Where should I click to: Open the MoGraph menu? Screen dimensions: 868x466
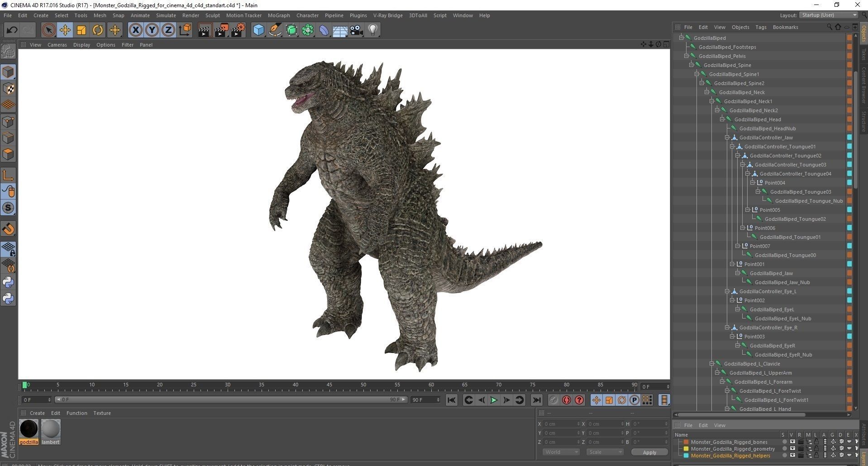coord(278,15)
